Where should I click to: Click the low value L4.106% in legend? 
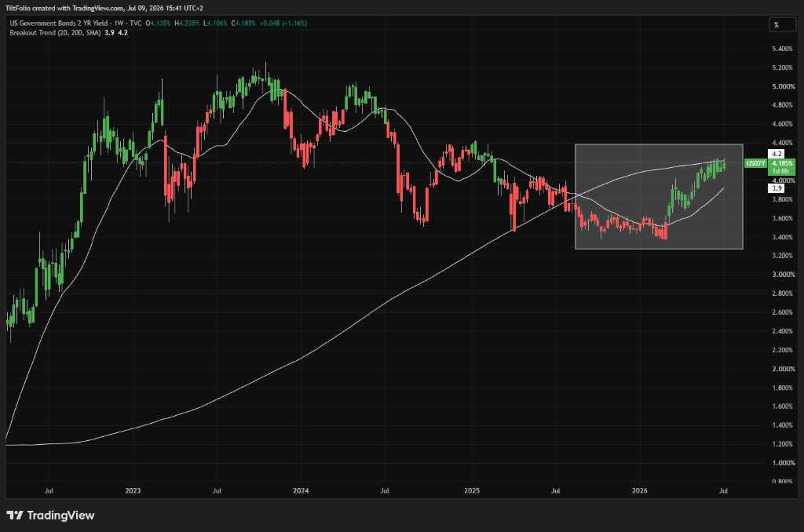click(x=215, y=23)
